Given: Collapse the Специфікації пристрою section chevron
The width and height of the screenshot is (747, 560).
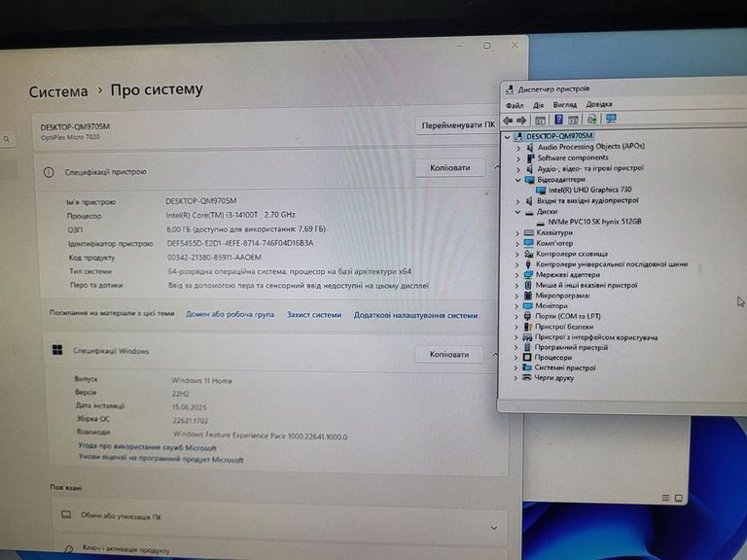Looking at the screenshot, I should [x=496, y=167].
